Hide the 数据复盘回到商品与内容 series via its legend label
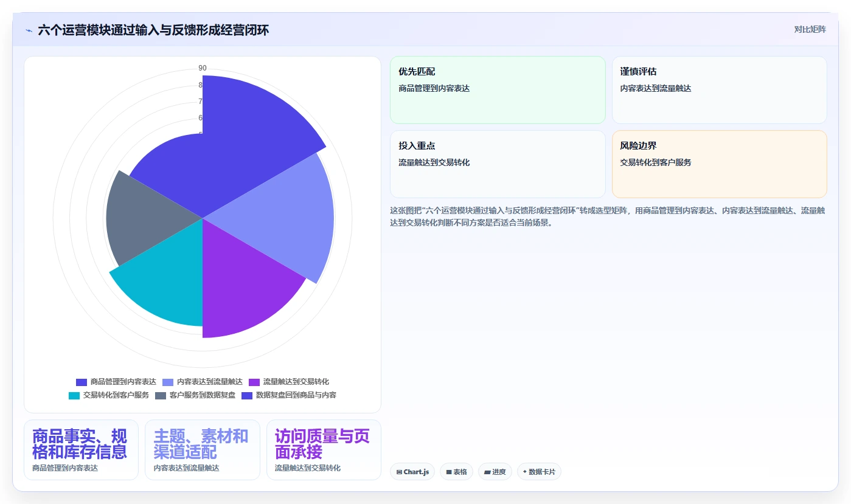This screenshot has width=851, height=504. (x=296, y=395)
